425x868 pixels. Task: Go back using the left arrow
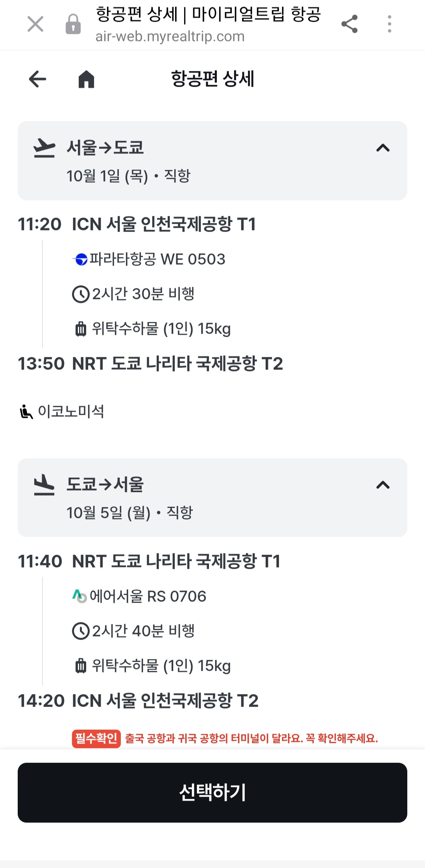click(x=38, y=79)
